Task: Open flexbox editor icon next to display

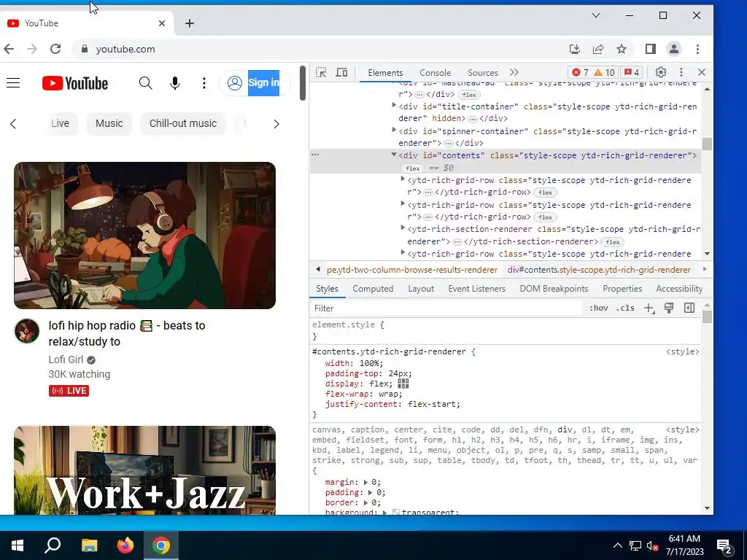Action: pyautogui.click(x=403, y=384)
